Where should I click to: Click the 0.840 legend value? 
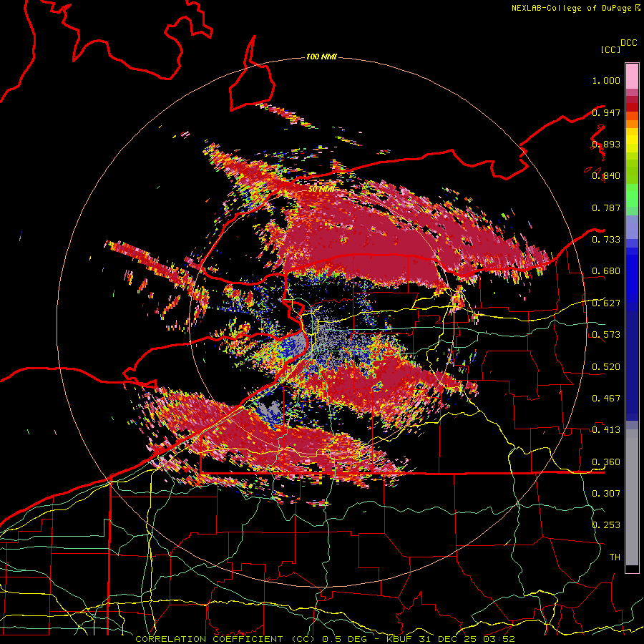coord(606,176)
